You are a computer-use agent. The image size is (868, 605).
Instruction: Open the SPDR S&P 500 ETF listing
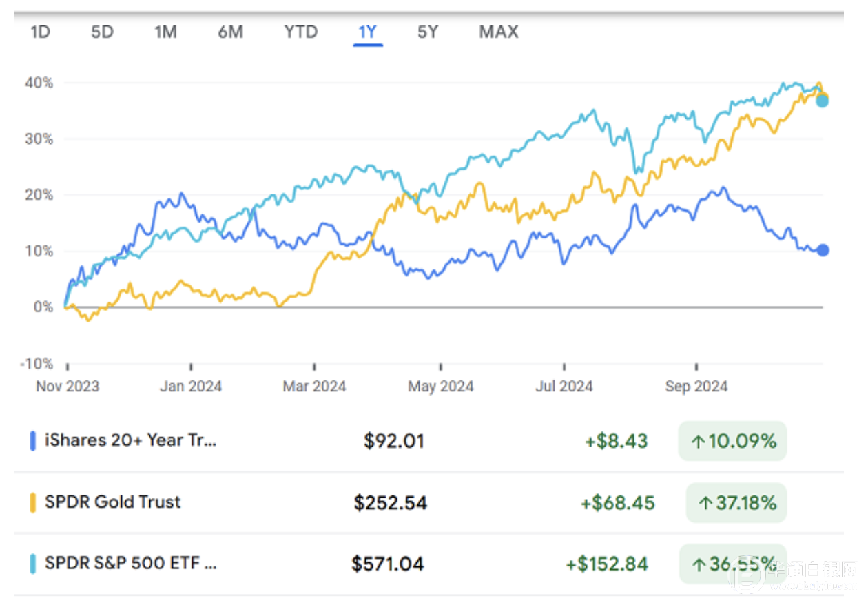click(x=130, y=564)
